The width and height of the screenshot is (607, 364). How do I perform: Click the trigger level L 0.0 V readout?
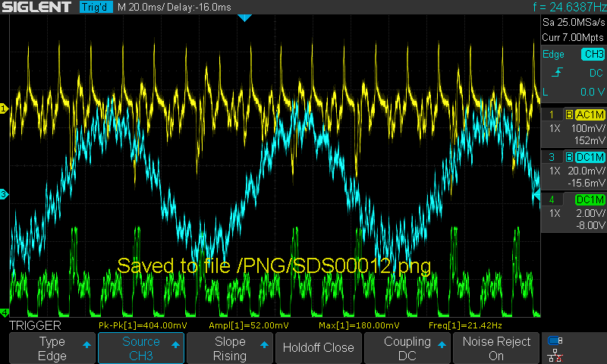[x=574, y=92]
